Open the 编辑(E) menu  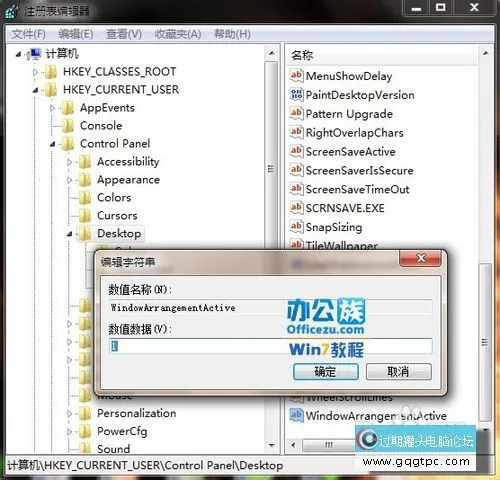pos(76,34)
